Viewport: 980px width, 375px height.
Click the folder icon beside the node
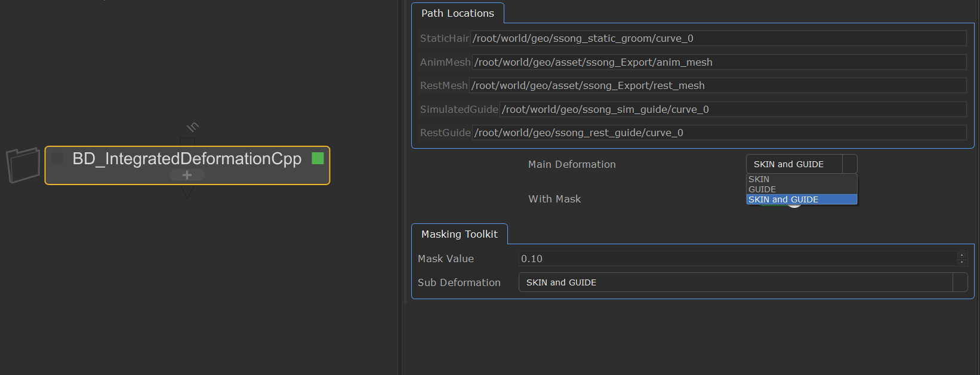click(x=23, y=165)
